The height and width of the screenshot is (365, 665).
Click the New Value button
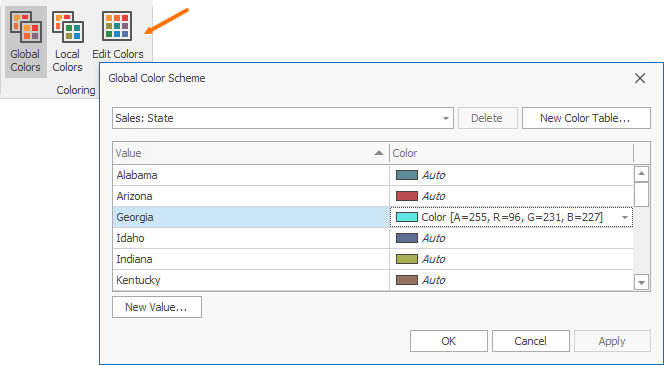pos(157,307)
